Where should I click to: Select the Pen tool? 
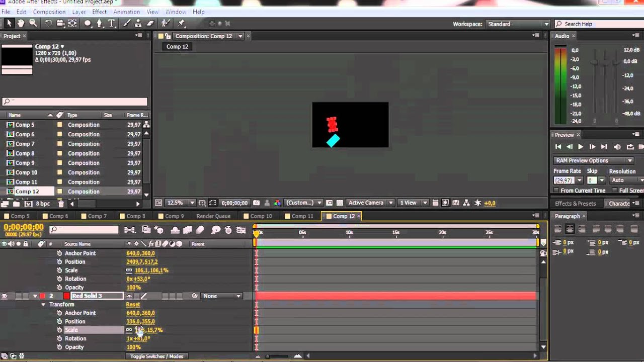[x=100, y=23]
